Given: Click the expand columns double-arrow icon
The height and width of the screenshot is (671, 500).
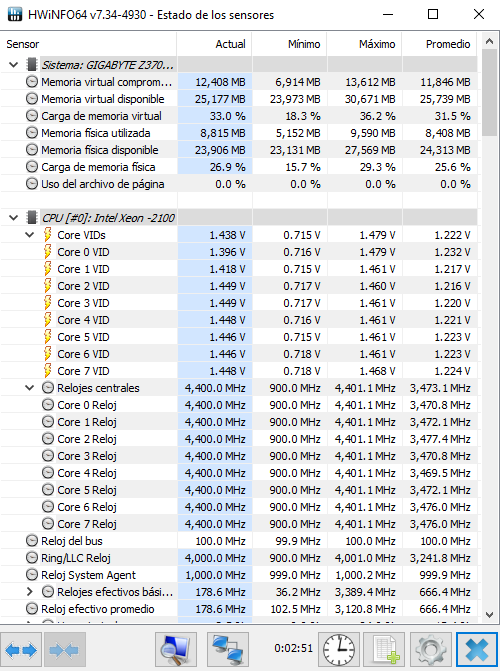Looking at the screenshot, I should click(21, 650).
